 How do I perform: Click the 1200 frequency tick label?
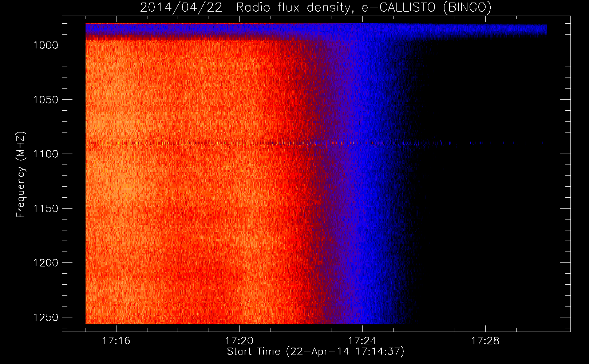click(x=46, y=263)
